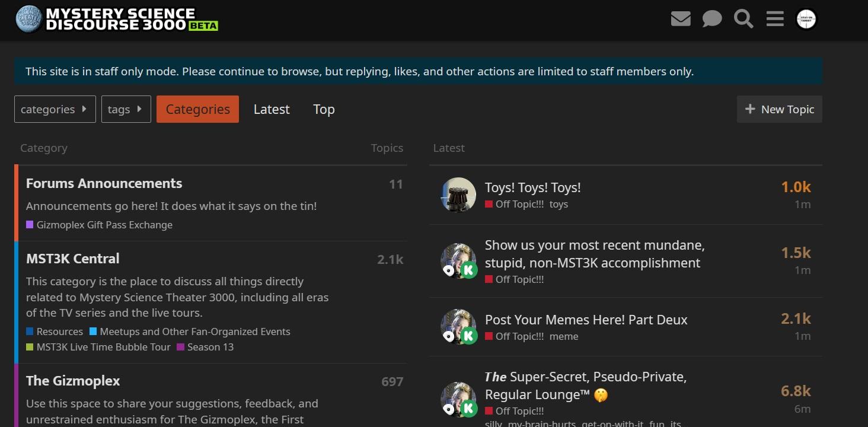Click the 1.0k reply count for Toys topic
868x427 pixels.
point(796,187)
